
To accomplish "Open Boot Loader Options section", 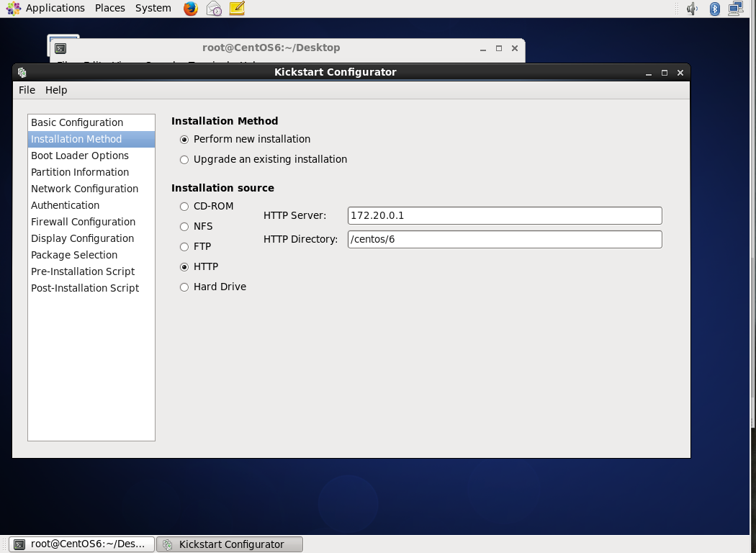I will click(x=91, y=156).
